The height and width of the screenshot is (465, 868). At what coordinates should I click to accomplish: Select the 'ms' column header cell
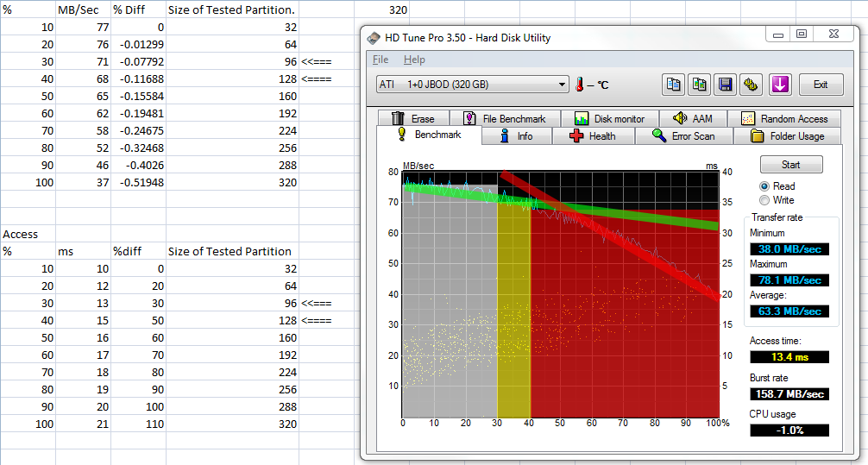[x=83, y=251]
